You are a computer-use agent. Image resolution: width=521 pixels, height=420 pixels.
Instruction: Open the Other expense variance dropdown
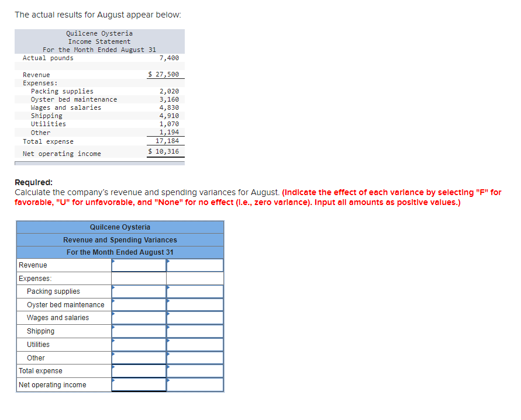pyautogui.click(x=194, y=357)
